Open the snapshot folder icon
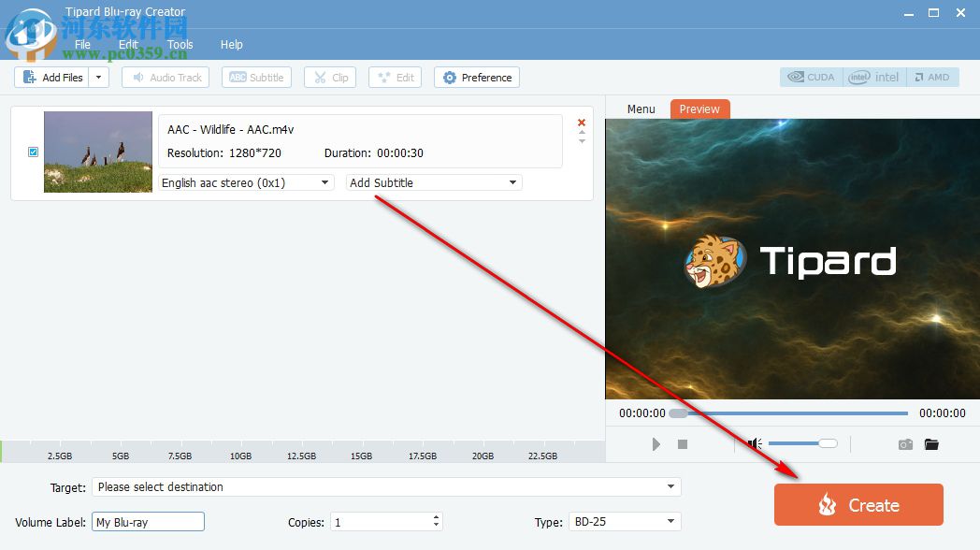Image resolution: width=980 pixels, height=550 pixels. tap(931, 444)
